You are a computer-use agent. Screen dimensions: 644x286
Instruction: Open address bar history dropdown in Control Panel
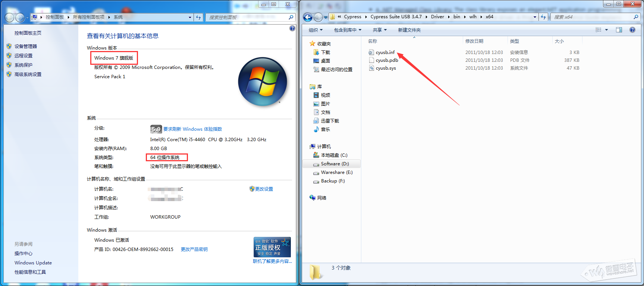(190, 17)
